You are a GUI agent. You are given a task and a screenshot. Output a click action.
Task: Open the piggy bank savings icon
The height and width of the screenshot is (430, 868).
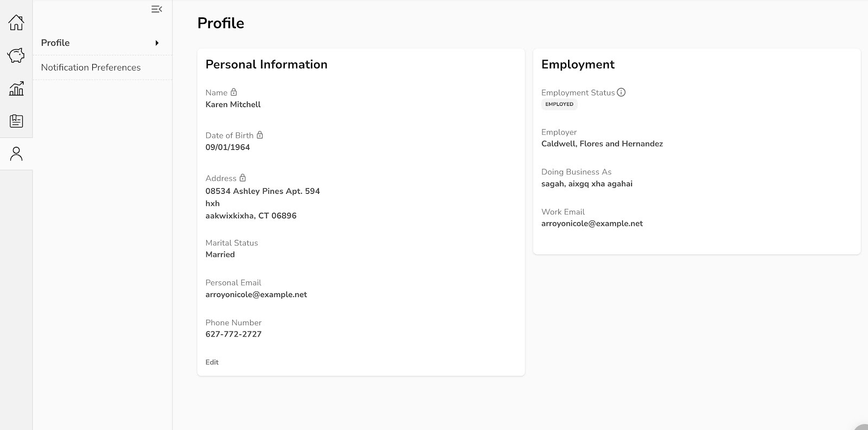(16, 55)
